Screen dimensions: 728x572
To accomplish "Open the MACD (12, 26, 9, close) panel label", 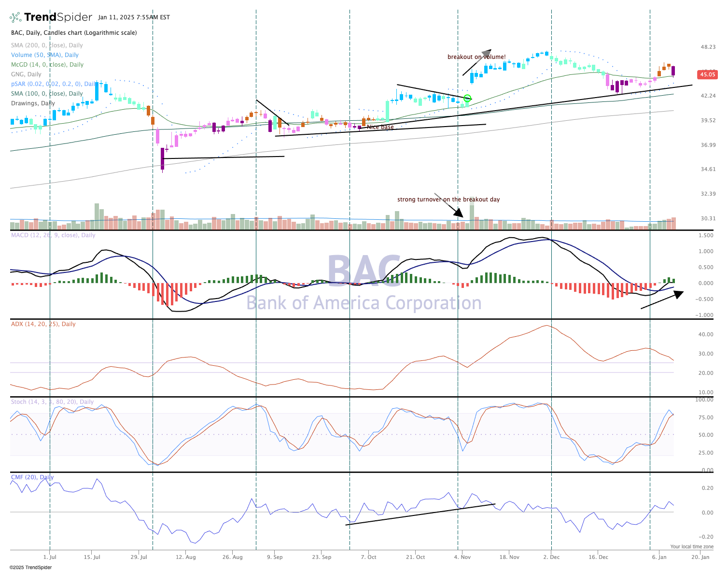I will click(x=53, y=235).
